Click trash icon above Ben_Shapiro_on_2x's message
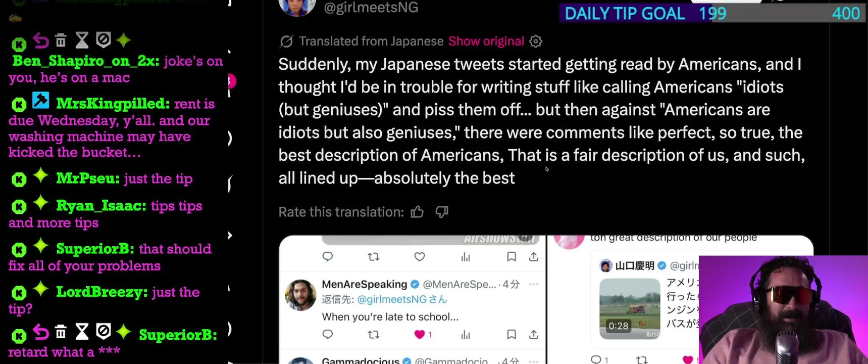Viewport: 868px width, 364px height. pos(61,40)
